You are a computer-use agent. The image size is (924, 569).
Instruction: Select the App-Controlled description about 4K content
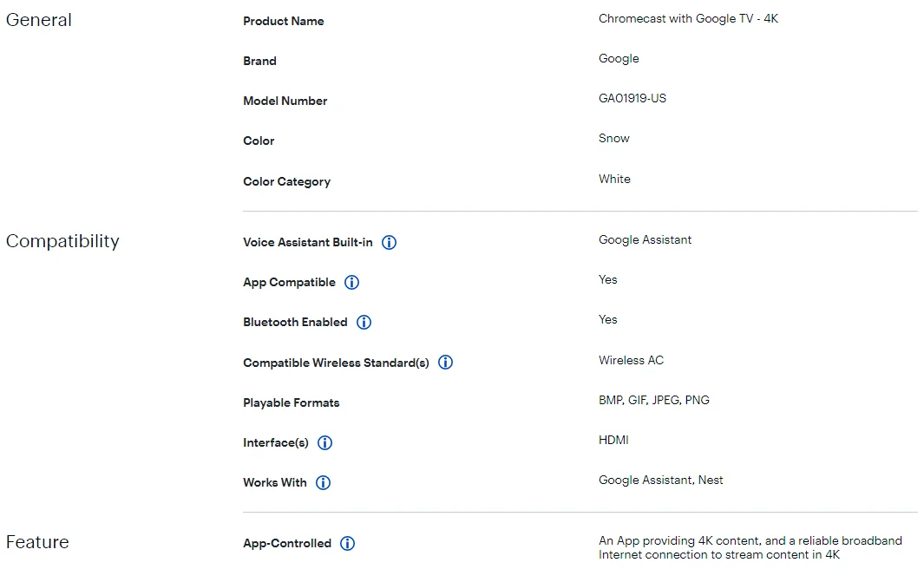(750, 548)
